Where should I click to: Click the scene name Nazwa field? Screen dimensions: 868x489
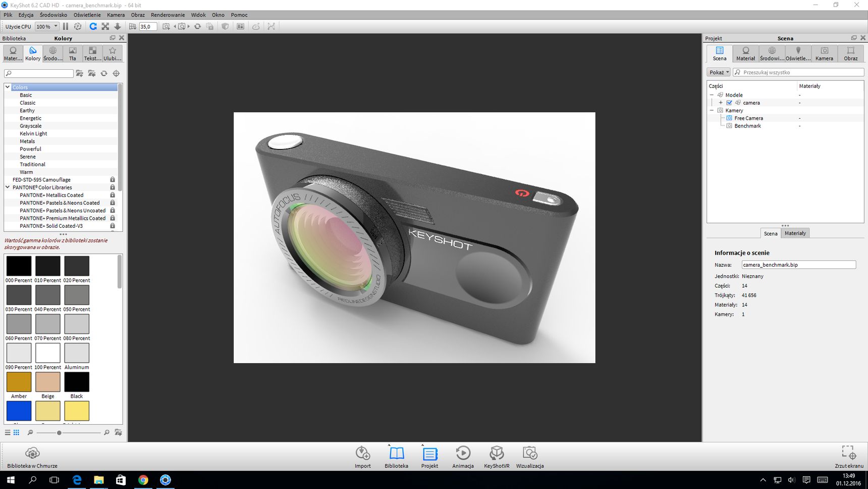click(799, 265)
